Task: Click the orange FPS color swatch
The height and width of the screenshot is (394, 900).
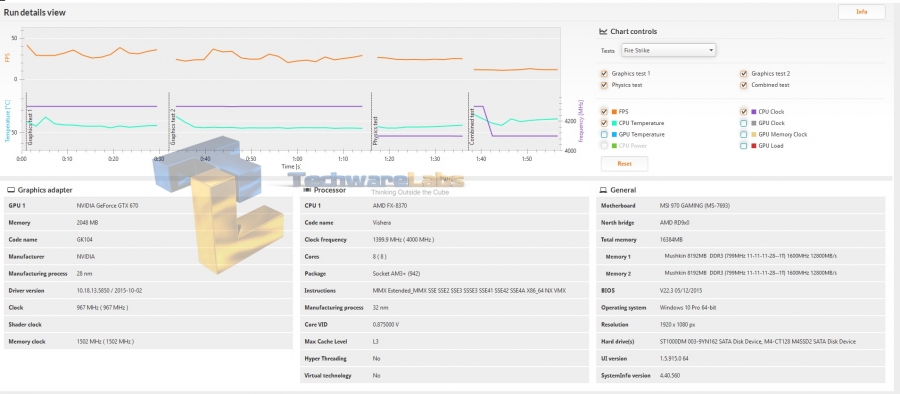Action: pos(614,112)
